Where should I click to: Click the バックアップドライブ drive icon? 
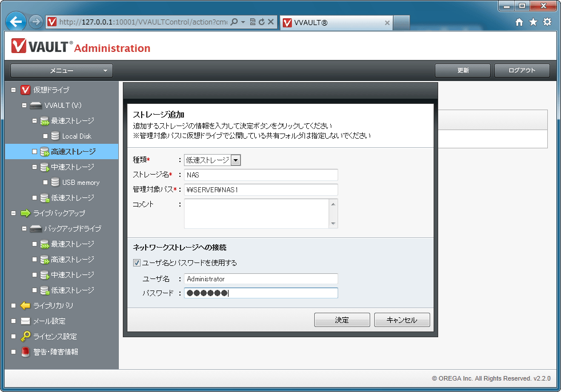coord(36,229)
